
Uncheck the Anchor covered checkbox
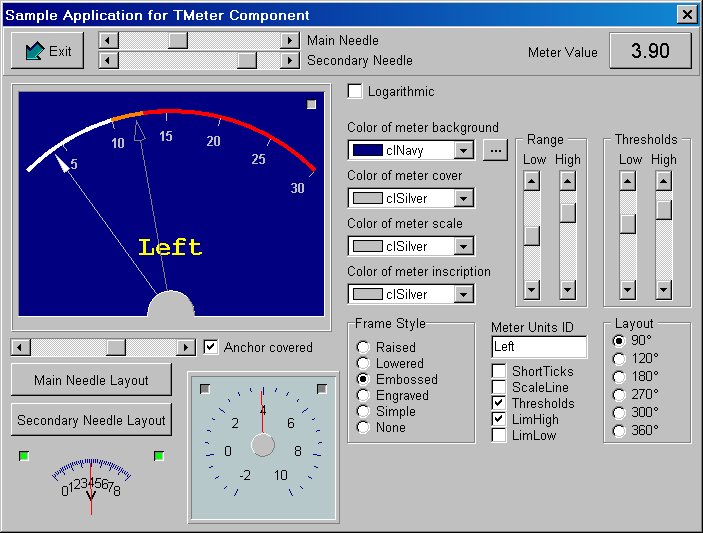point(211,347)
